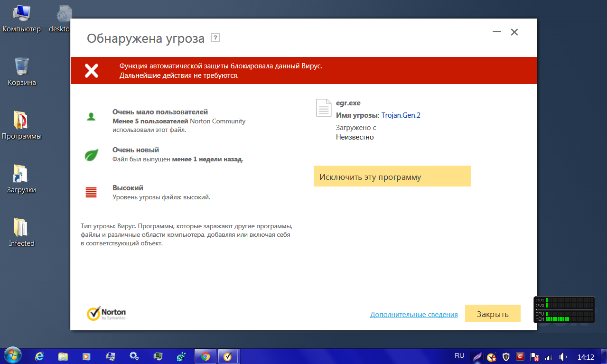
Task: Open the Trojan.Gen.2 threat name link
Action: click(401, 115)
